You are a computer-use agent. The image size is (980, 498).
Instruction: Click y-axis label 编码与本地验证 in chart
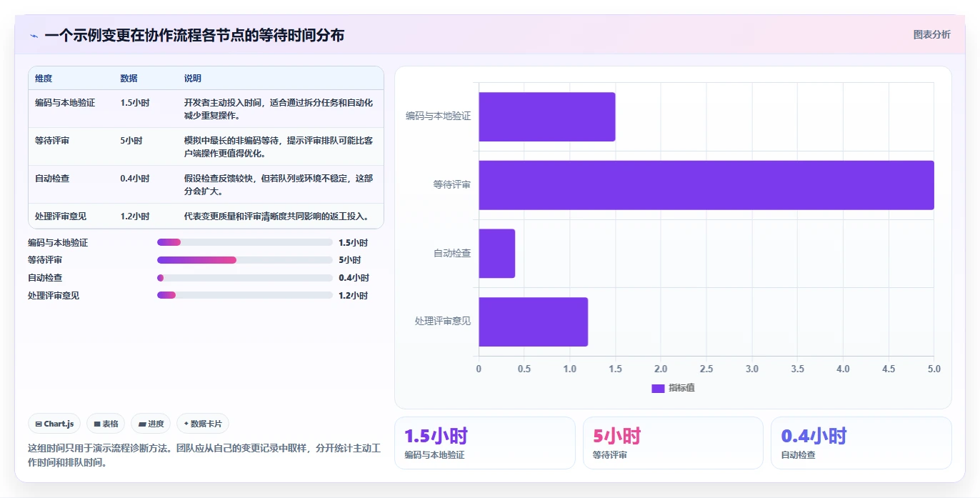438,116
